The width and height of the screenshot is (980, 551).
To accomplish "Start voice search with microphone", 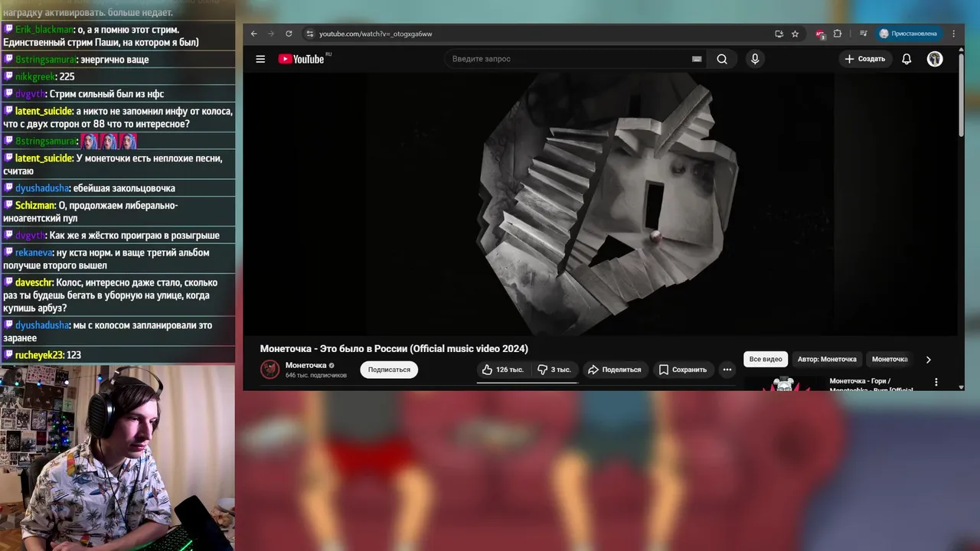I will pyautogui.click(x=755, y=59).
